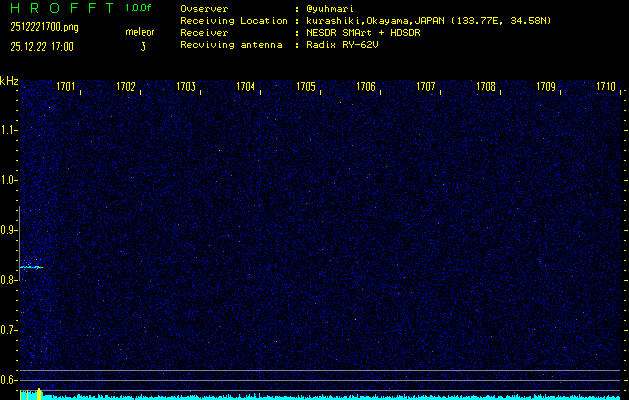Click the 25.12.22 17:00 timestamp
629x400 pixels.
(45, 46)
